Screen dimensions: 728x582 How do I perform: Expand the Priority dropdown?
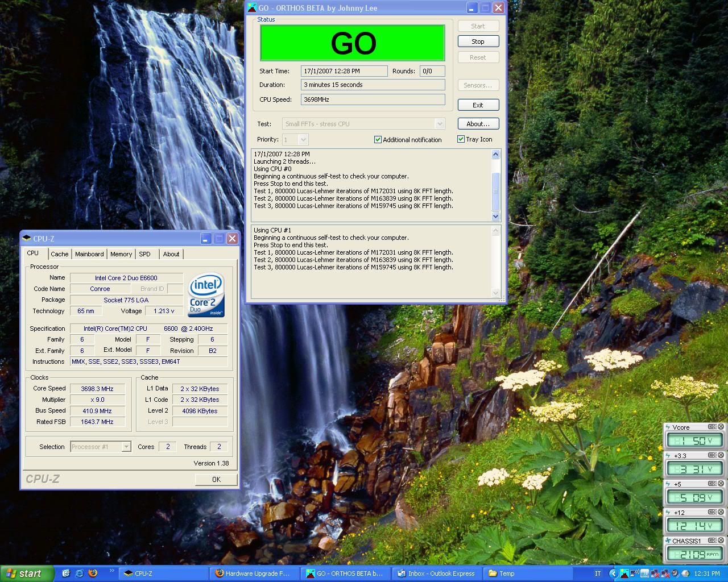tap(303, 140)
